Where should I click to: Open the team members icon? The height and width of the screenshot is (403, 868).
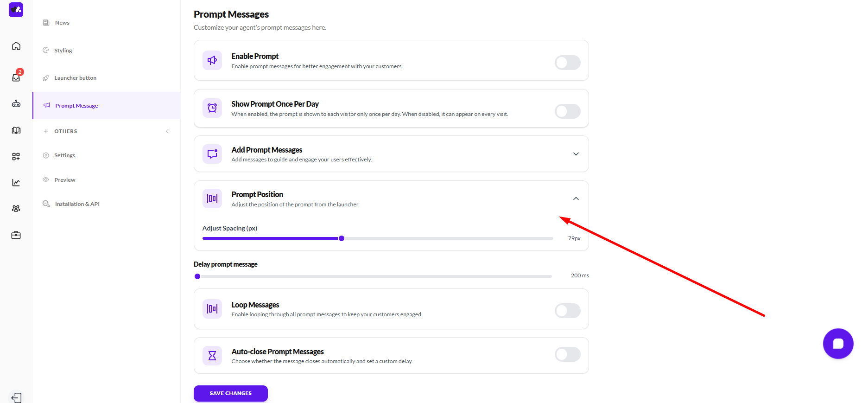16,209
